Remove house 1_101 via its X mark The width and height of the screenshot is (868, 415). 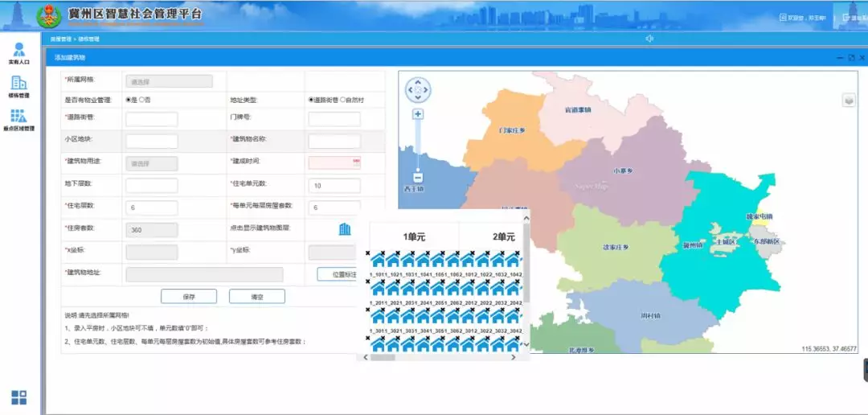point(367,253)
